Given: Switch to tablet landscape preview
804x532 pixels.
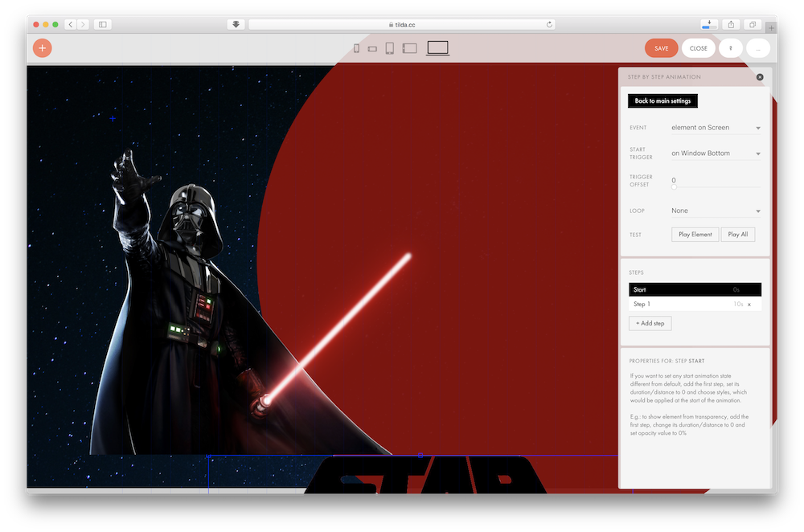Looking at the screenshot, I should click(x=409, y=47).
